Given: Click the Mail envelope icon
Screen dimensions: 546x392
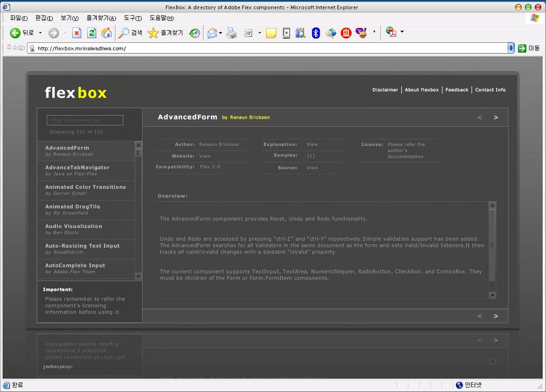Looking at the screenshot, I should pyautogui.click(x=212, y=33).
